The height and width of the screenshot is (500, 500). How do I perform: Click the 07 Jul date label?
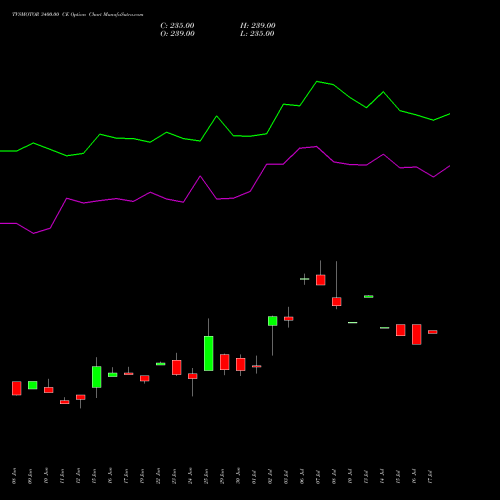pyautogui.click(x=318, y=476)
